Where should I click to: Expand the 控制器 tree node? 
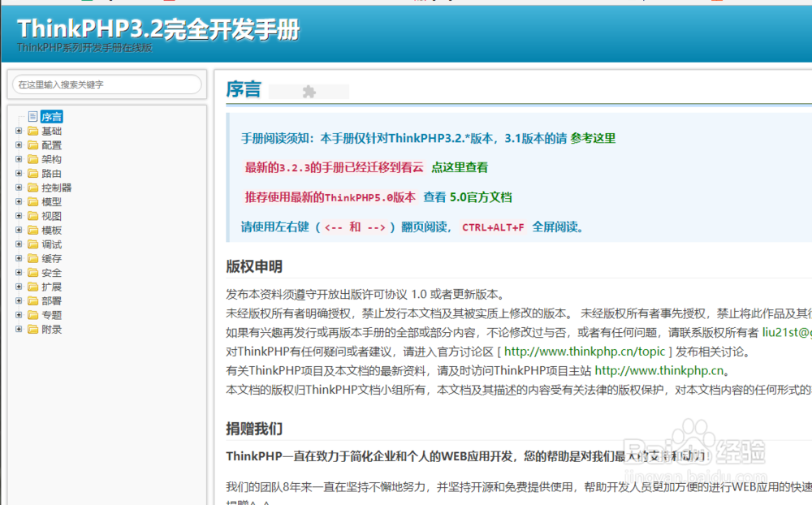19,187
